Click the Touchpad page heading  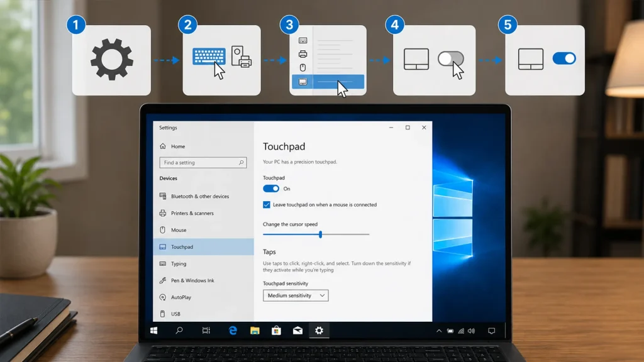point(284,146)
